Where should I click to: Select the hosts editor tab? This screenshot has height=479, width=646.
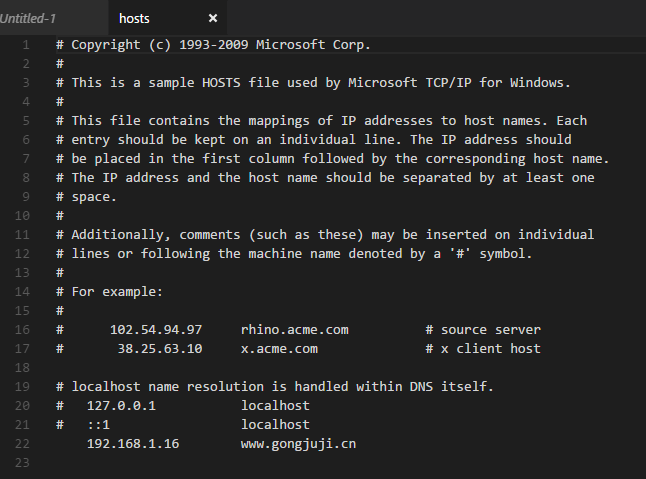click(x=134, y=18)
